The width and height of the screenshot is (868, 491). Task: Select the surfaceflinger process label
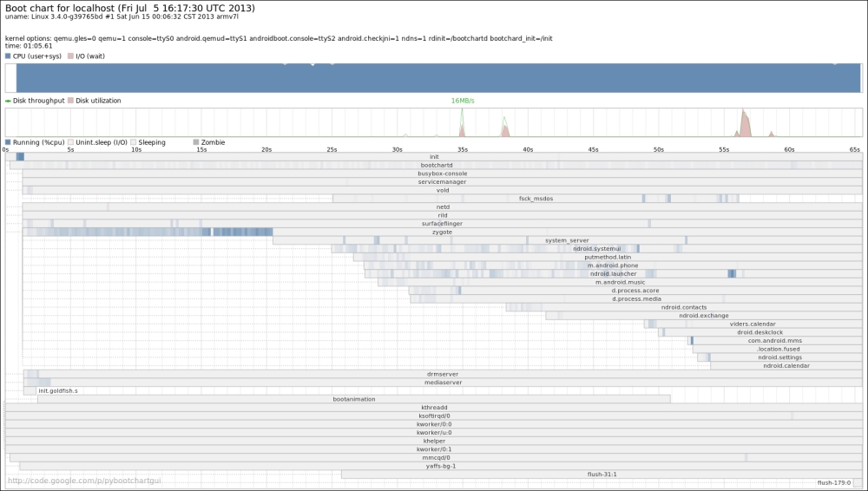point(442,224)
